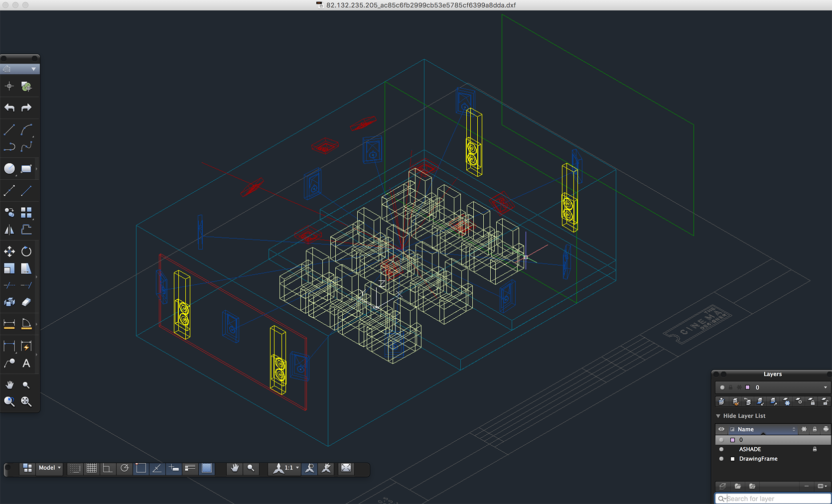Select the DrawingFrame layer row
The height and width of the screenshot is (504, 832).
tap(758, 459)
